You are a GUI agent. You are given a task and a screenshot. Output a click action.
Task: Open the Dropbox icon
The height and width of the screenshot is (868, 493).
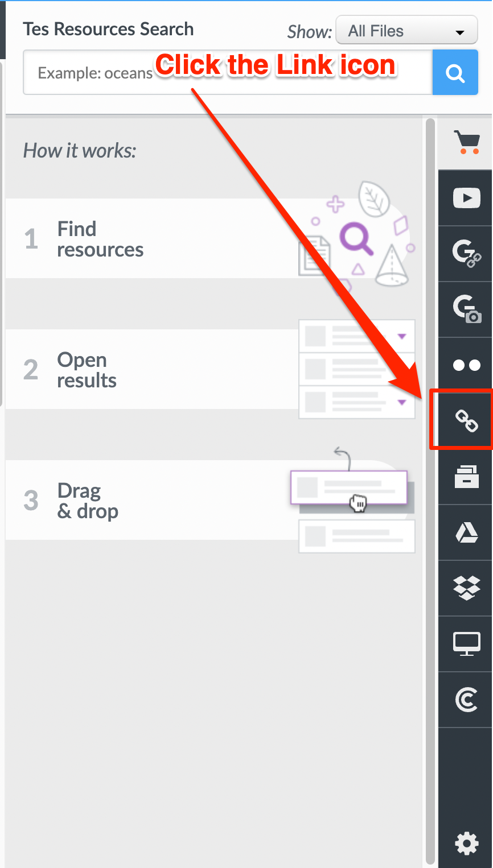pos(466,588)
